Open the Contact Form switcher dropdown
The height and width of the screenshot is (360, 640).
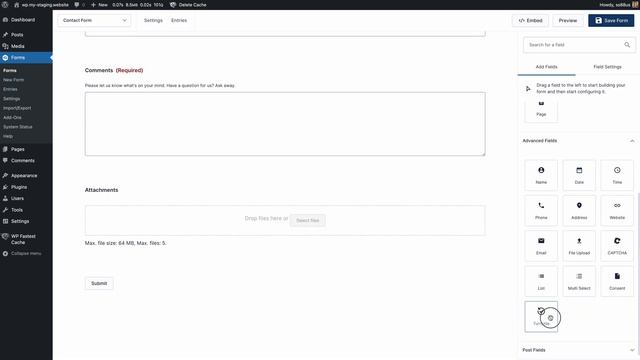(x=94, y=20)
